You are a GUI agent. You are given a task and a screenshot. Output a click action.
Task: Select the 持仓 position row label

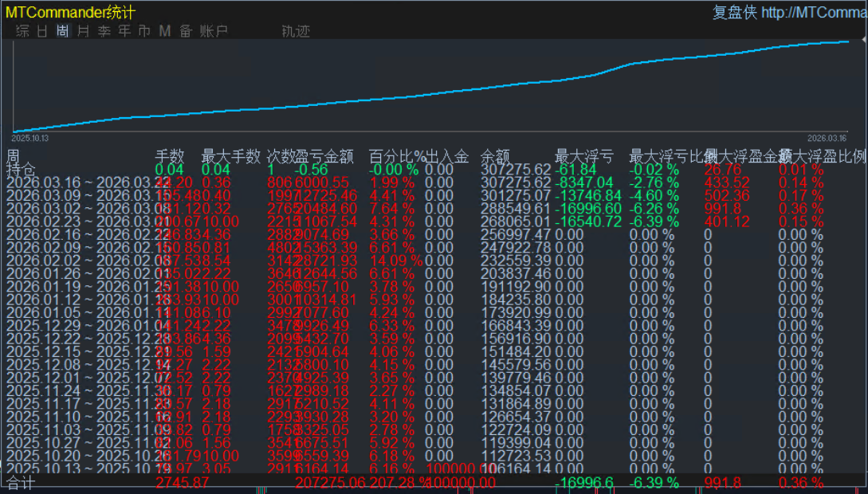click(21, 169)
